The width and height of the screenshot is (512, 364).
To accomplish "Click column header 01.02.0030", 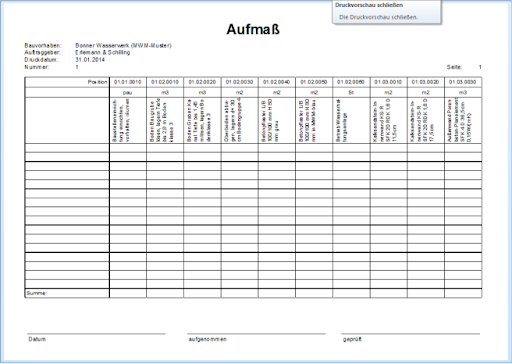I will pos(239,82).
